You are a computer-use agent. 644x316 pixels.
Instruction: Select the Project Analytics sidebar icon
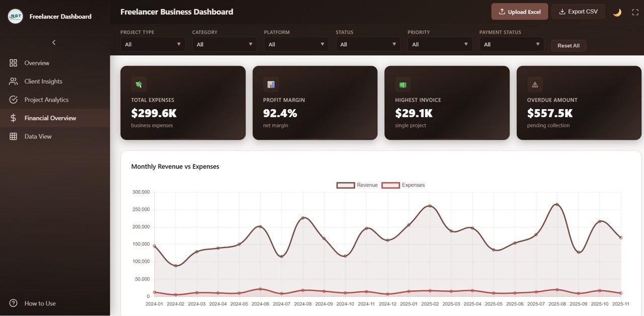point(13,100)
